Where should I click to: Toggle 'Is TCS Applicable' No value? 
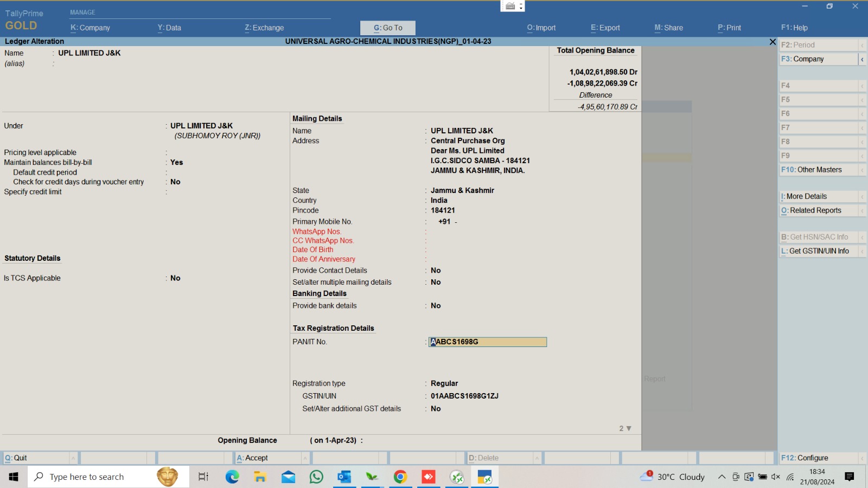tap(175, 278)
